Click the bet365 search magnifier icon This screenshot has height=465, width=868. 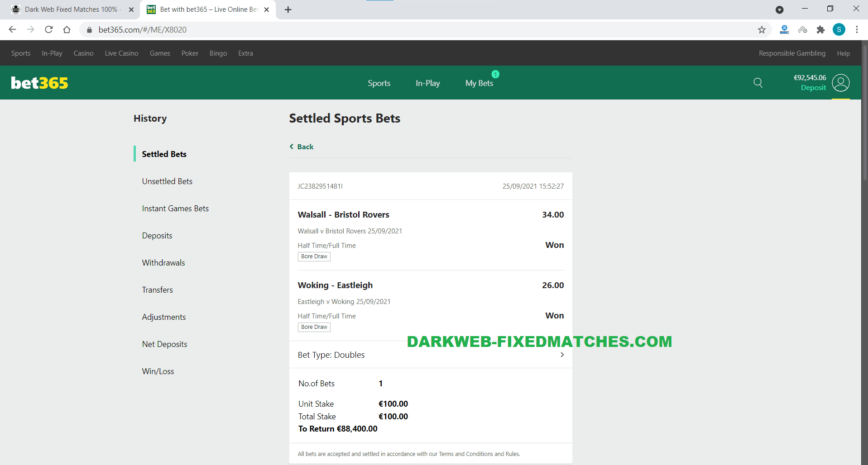(x=758, y=83)
